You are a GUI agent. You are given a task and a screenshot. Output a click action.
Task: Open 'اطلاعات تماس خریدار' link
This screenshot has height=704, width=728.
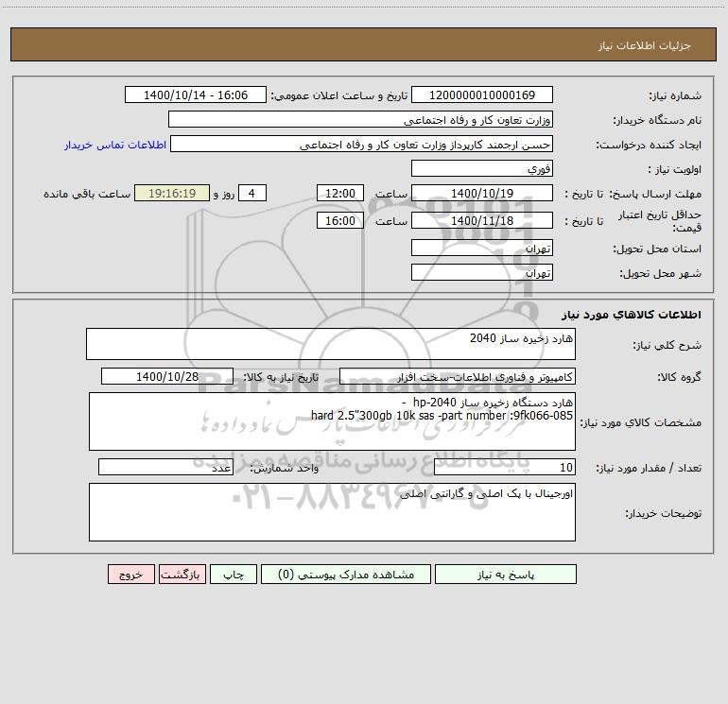(x=115, y=145)
